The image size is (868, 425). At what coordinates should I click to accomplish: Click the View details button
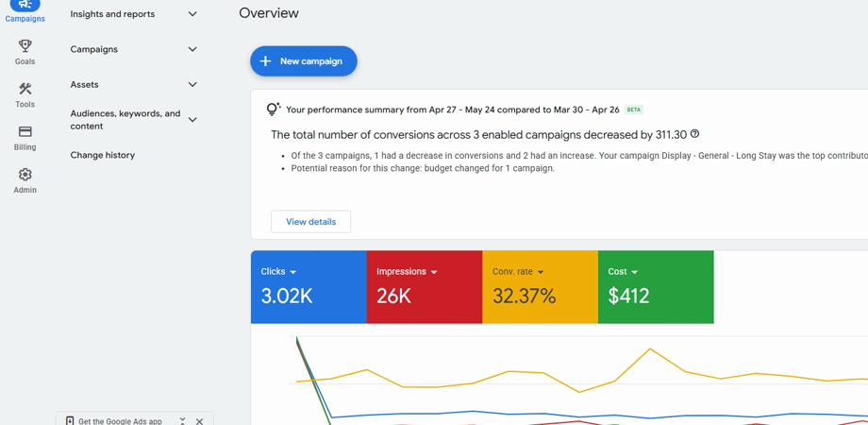click(310, 222)
